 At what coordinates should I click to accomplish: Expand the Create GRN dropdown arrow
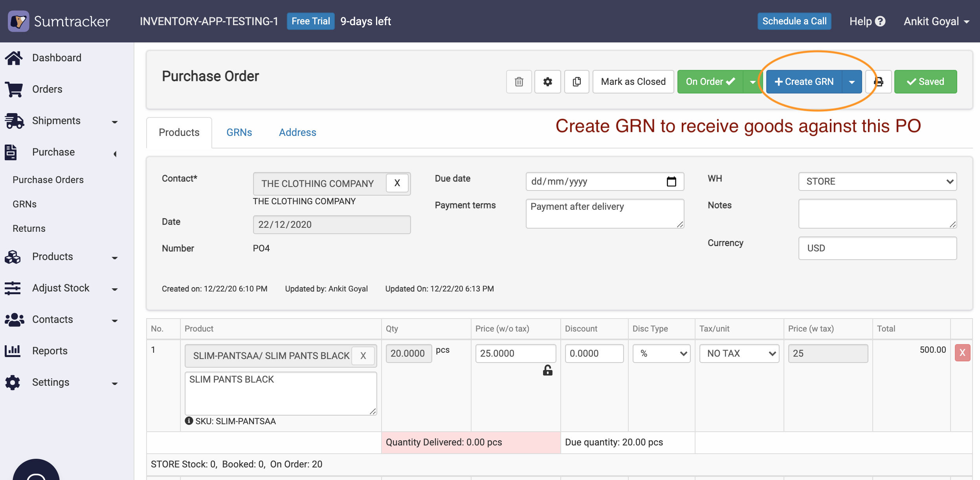[852, 82]
